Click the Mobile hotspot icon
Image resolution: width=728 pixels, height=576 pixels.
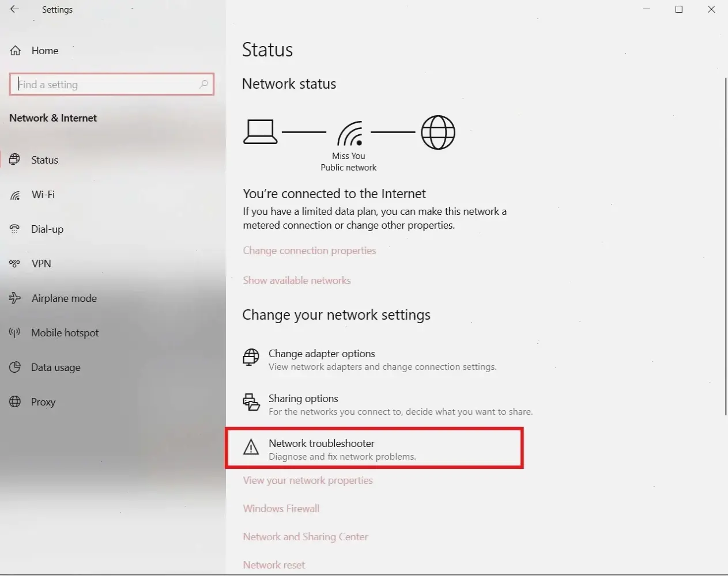tap(15, 332)
